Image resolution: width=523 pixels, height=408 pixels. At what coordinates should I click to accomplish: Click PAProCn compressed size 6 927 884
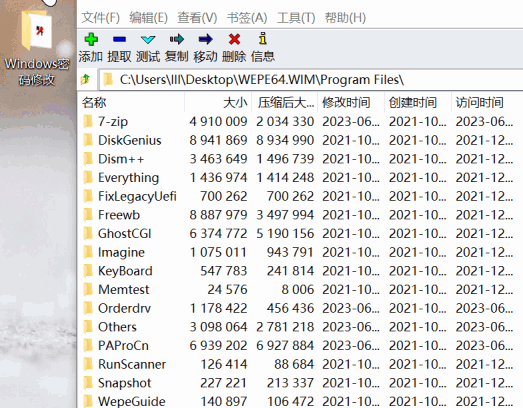coord(285,346)
